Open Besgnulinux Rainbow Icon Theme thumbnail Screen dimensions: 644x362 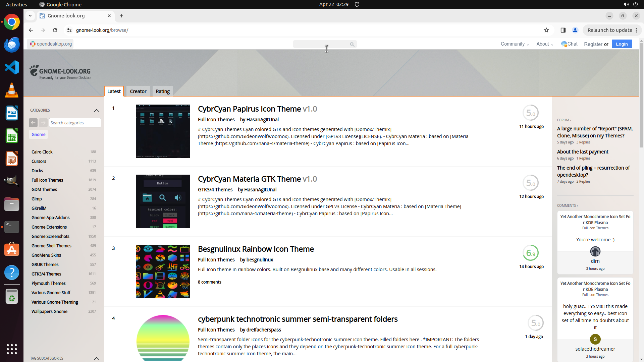click(x=163, y=271)
